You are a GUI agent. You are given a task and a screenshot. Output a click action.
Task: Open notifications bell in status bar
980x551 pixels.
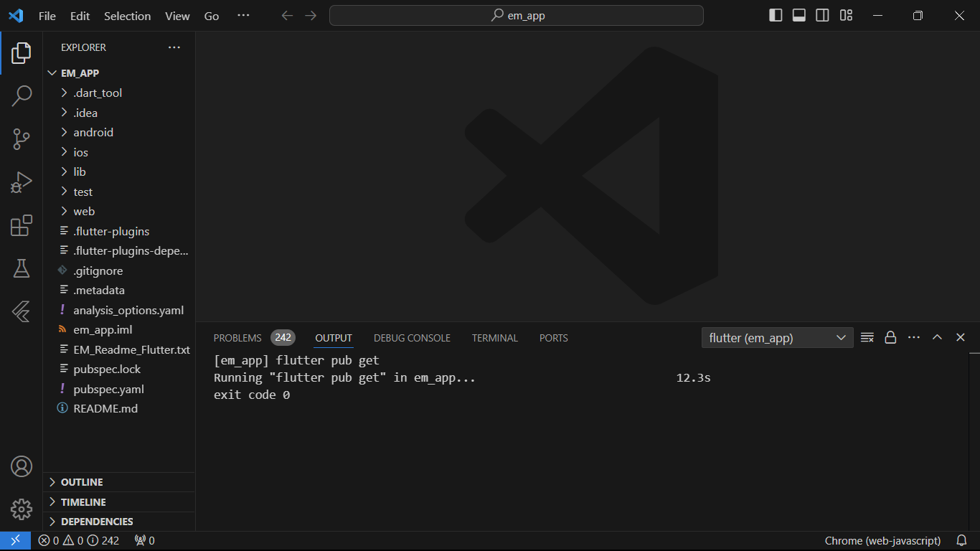(962, 541)
